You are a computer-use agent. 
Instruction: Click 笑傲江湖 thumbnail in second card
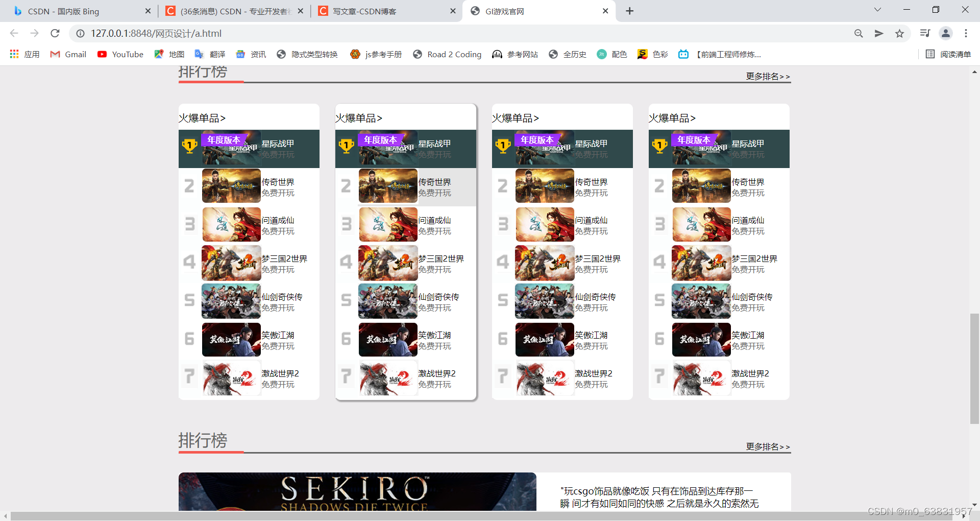(x=388, y=339)
